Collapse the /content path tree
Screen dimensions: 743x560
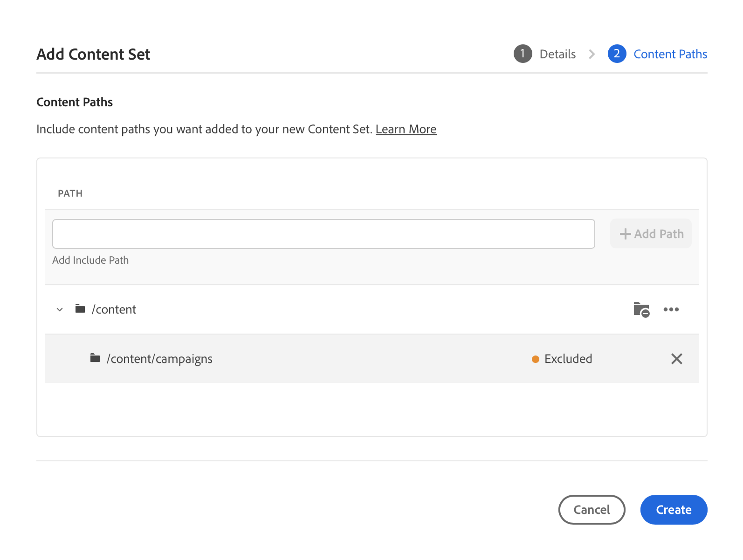point(60,309)
